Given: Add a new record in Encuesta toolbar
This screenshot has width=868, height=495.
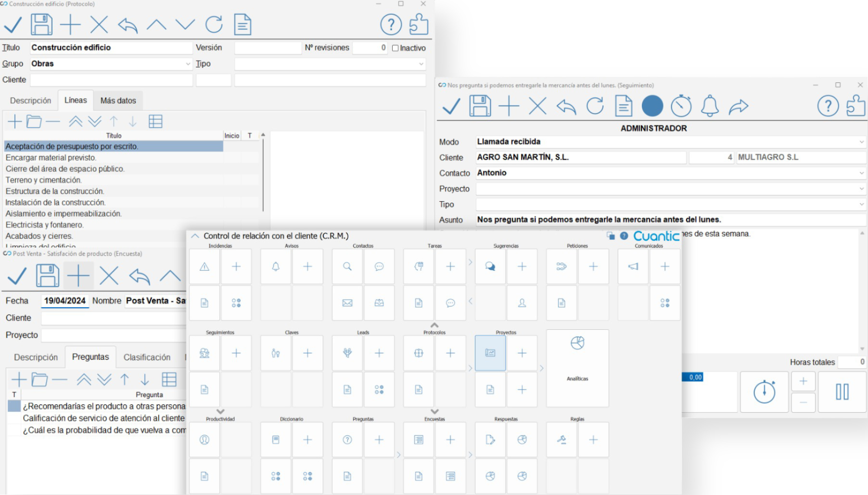Looking at the screenshot, I should point(78,276).
